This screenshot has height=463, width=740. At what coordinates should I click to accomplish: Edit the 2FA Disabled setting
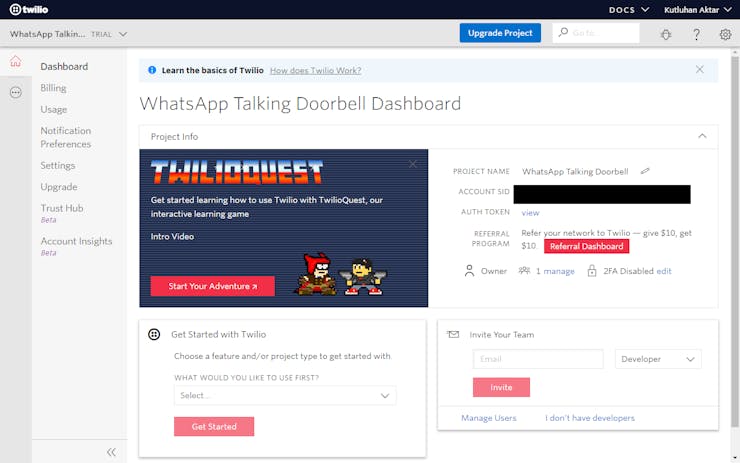point(664,271)
